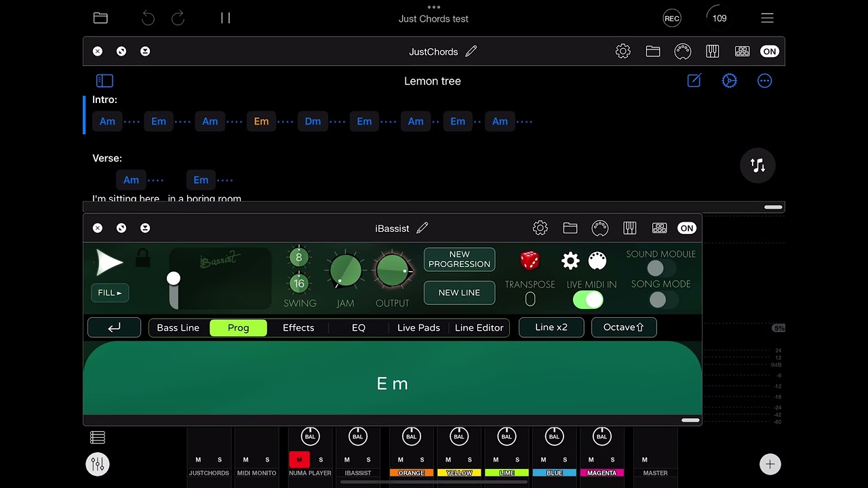Open the project folder icon in top bar
Viewport: 868px width, 488px height.
(x=100, y=18)
